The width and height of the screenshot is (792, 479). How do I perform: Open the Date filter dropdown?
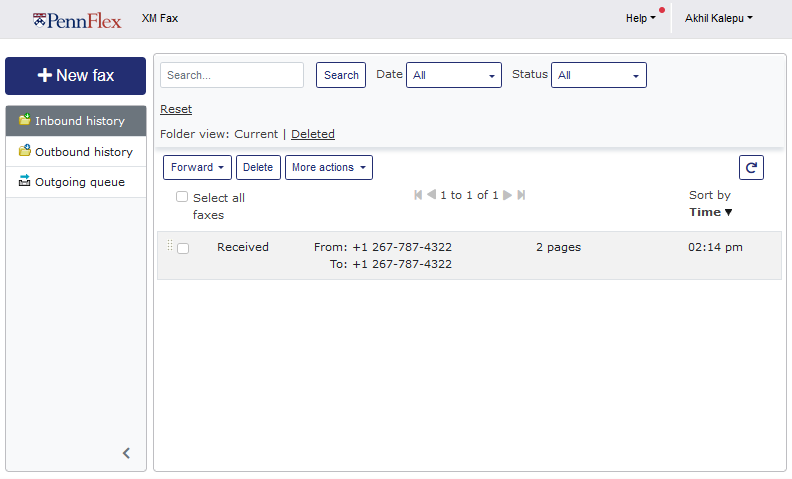click(454, 75)
